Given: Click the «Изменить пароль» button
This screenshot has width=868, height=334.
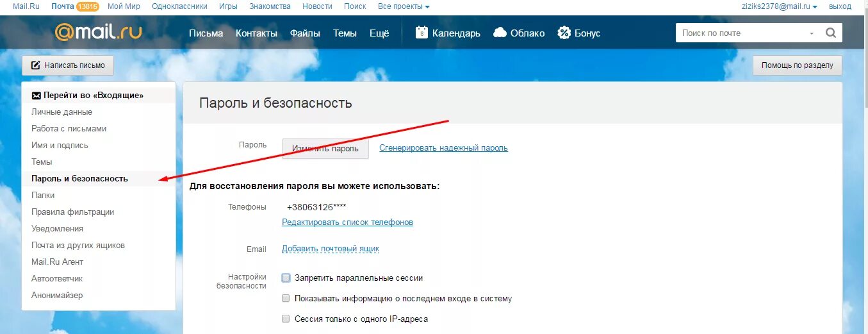Looking at the screenshot, I should (325, 148).
